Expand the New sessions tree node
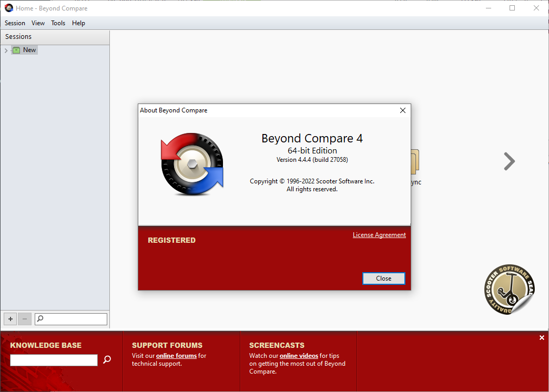 tap(6, 50)
